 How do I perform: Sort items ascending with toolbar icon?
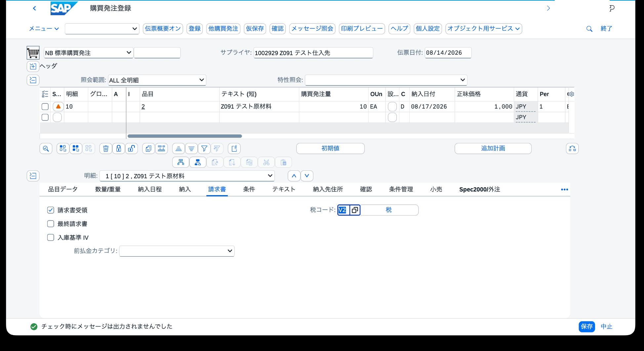(179, 149)
